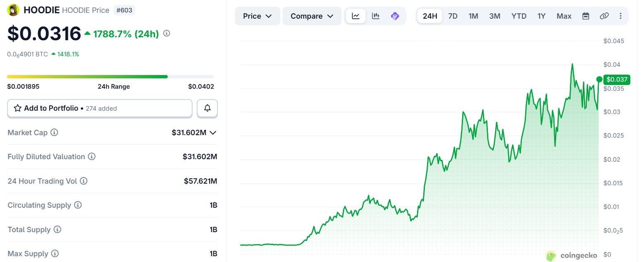Open the chart more options menu

620,16
